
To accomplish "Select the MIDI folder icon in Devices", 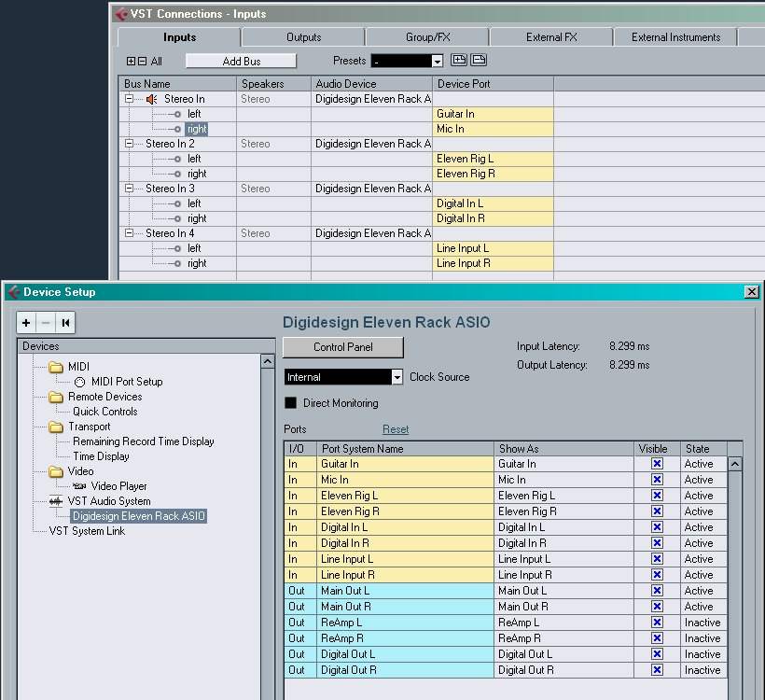I will click(56, 367).
